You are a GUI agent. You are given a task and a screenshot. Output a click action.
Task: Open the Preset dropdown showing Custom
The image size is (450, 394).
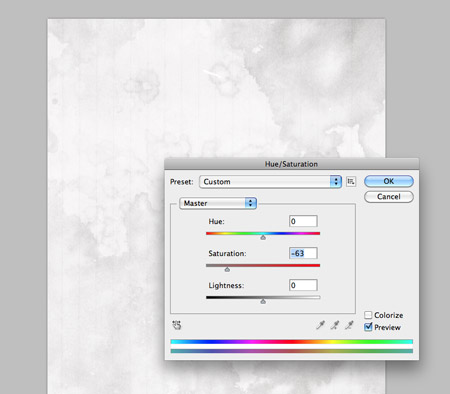pos(270,182)
